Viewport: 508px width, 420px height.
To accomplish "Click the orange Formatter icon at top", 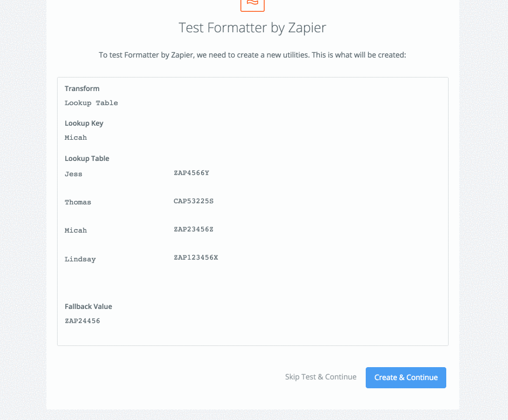I will 252,5.
